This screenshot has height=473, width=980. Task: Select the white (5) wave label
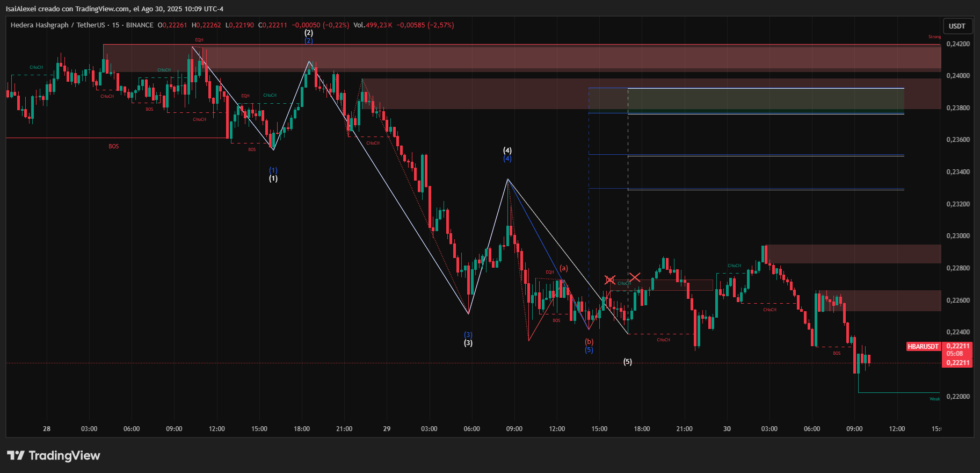tap(627, 362)
